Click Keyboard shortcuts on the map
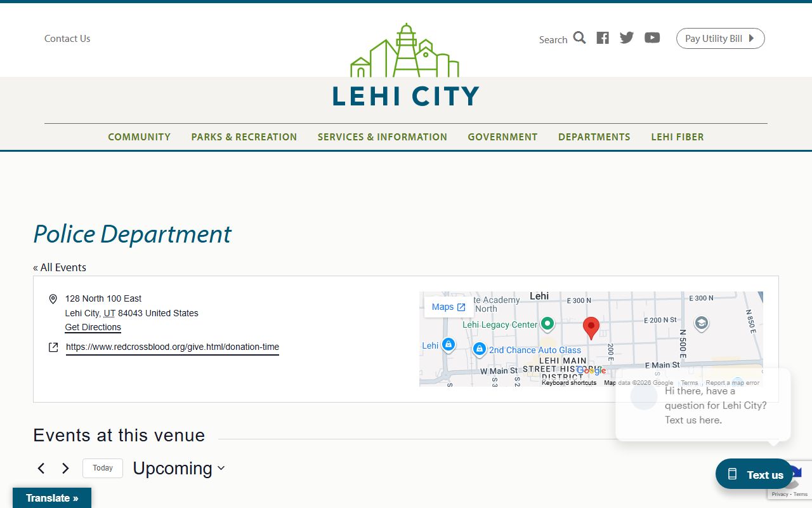 [569, 383]
